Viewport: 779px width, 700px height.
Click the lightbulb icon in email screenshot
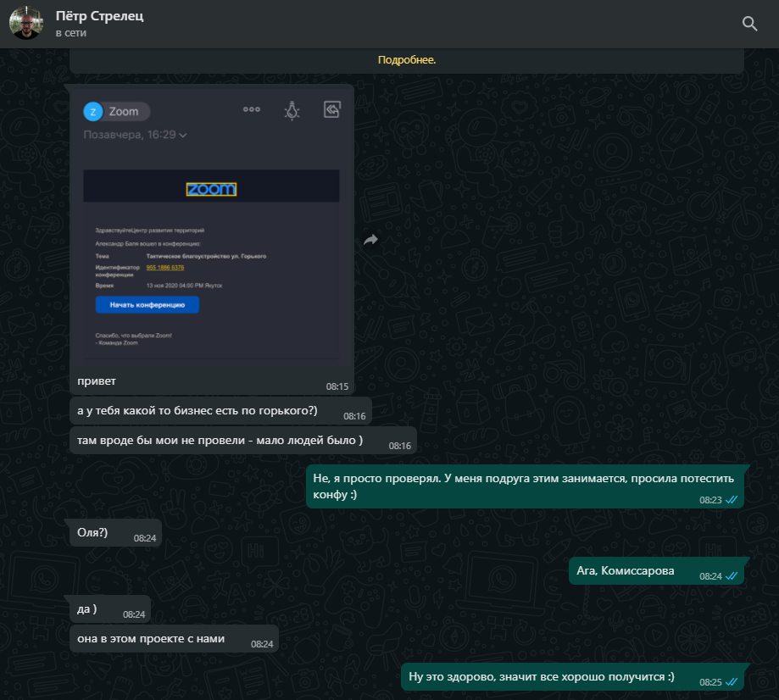tap(292, 110)
